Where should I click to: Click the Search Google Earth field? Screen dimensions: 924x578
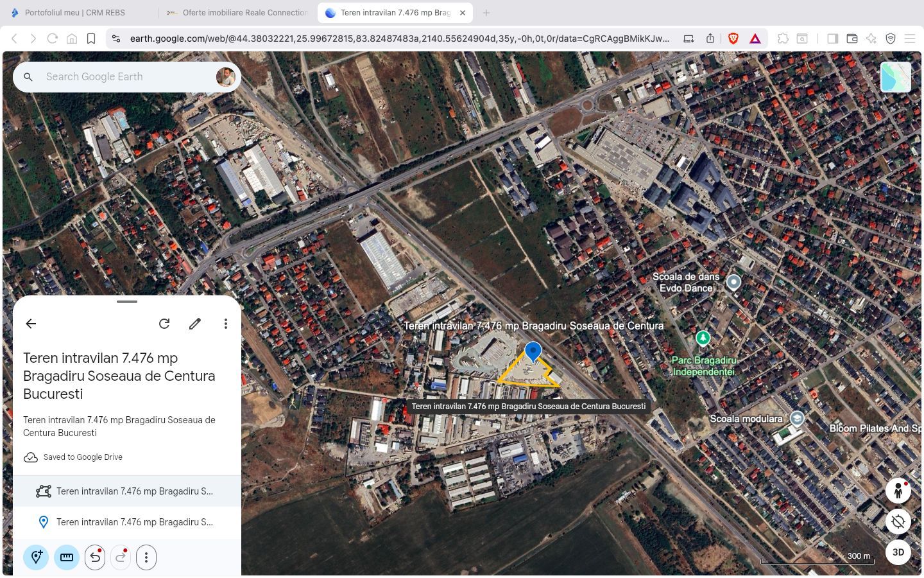116,76
